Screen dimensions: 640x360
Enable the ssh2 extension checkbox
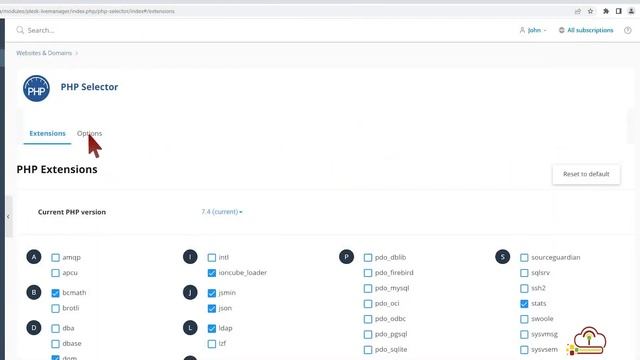pyautogui.click(x=524, y=288)
